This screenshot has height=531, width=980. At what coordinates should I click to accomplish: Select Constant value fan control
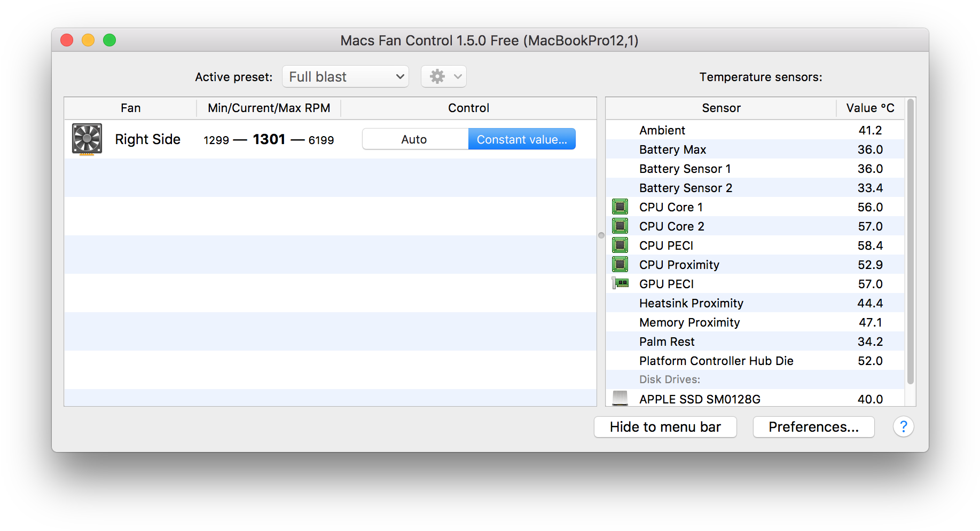[x=522, y=139]
